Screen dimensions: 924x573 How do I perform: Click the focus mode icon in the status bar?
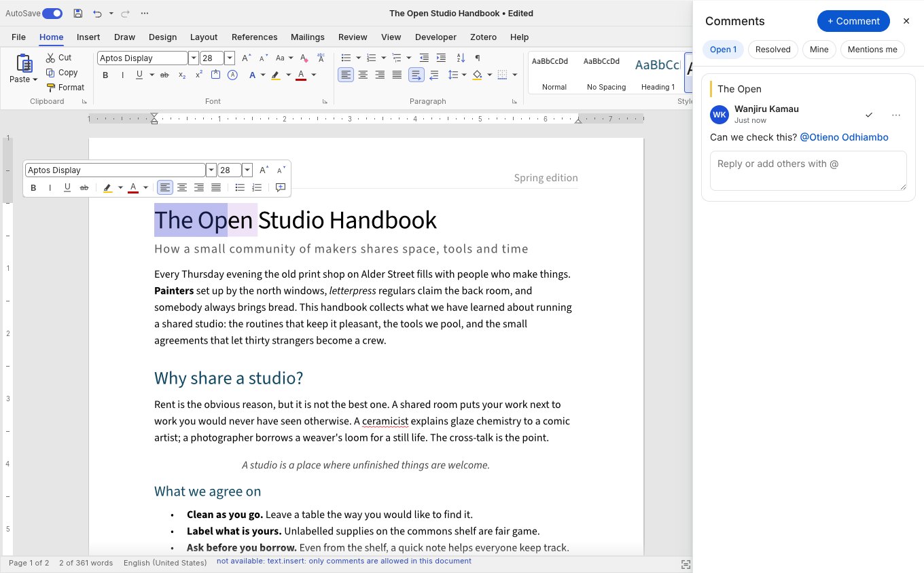coord(686,564)
